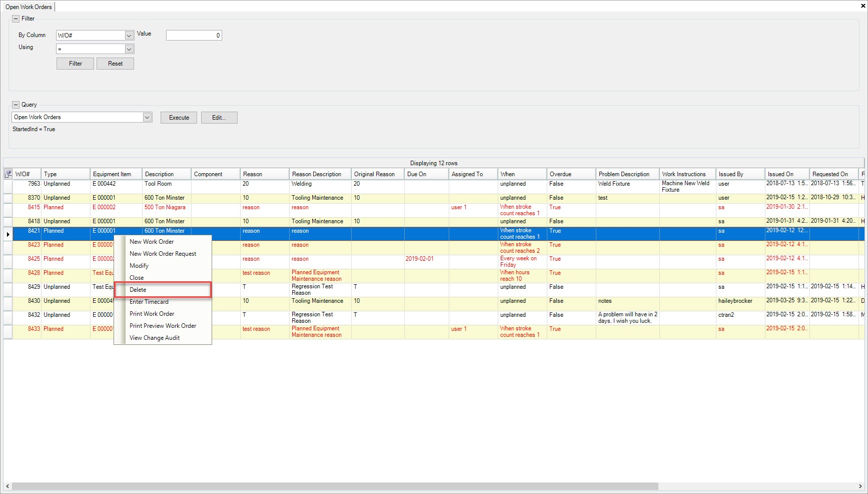Click the Every week on Friday cell
The width and height of the screenshot is (868, 494).
click(x=522, y=262)
